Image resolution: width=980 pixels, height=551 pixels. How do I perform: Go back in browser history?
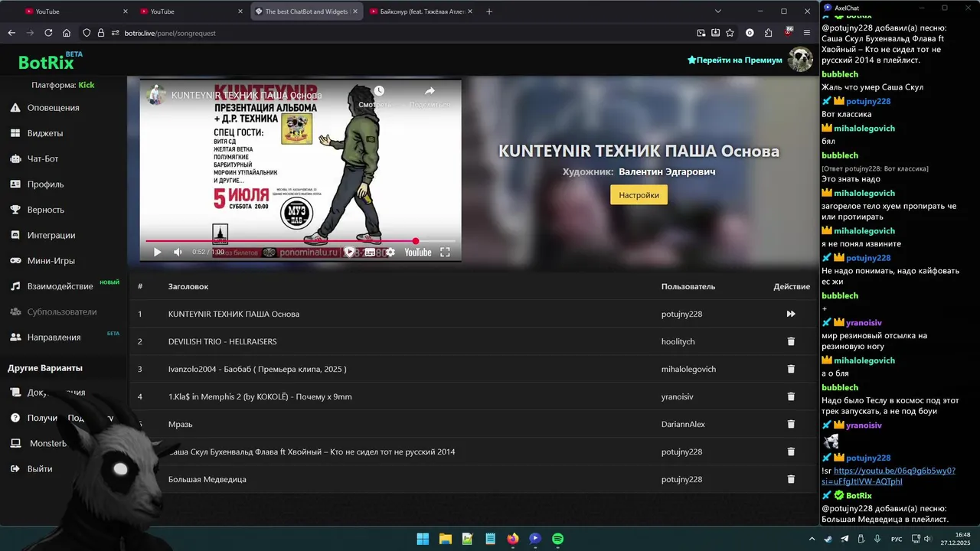11,33
